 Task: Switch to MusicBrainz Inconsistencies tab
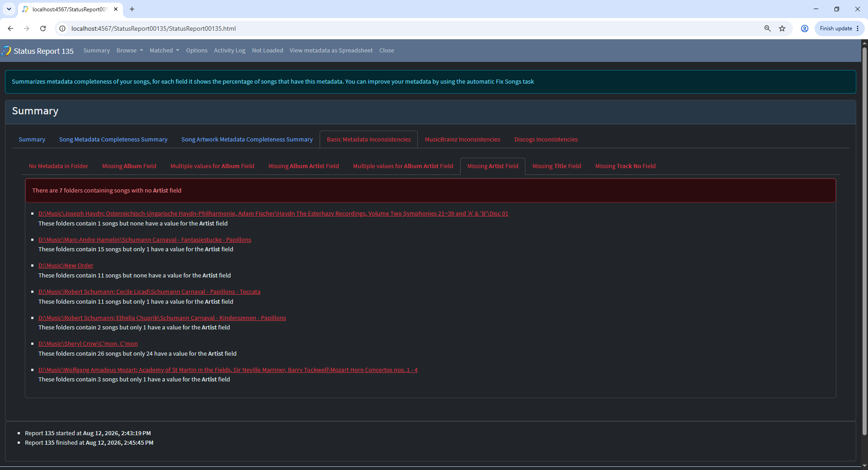coord(462,140)
